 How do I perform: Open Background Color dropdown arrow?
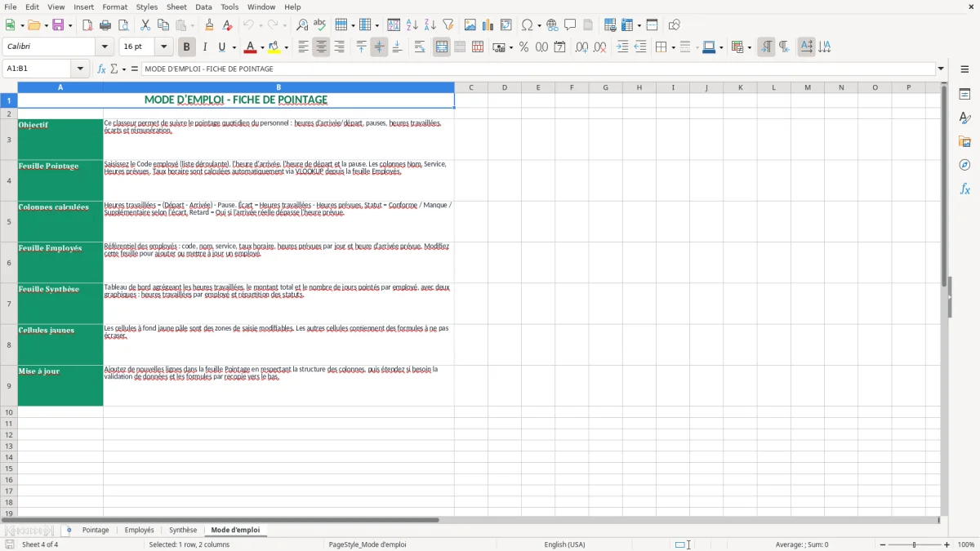pos(287,47)
